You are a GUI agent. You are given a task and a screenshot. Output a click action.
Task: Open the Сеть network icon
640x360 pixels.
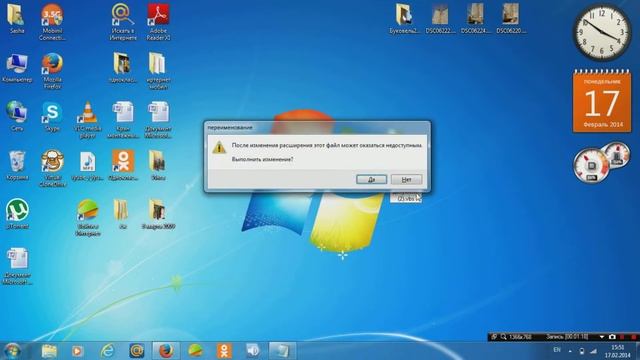pyautogui.click(x=17, y=116)
